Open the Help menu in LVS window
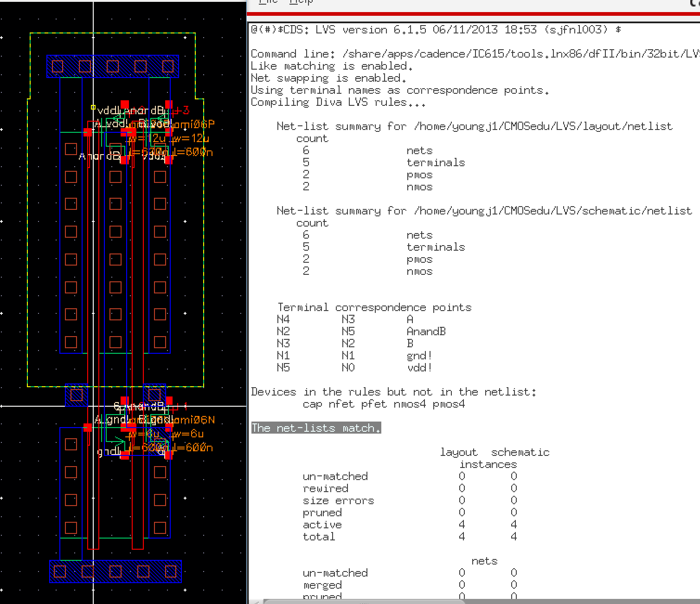The width and height of the screenshot is (700, 604). pyautogui.click(x=301, y=2)
